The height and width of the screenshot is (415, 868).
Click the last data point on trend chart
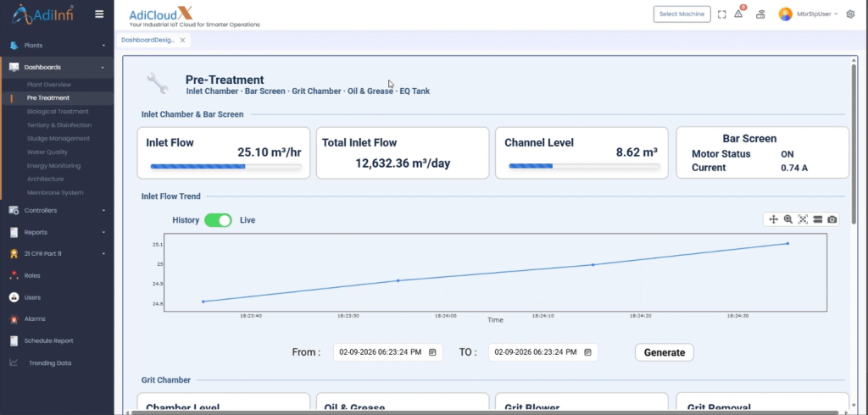[787, 243]
